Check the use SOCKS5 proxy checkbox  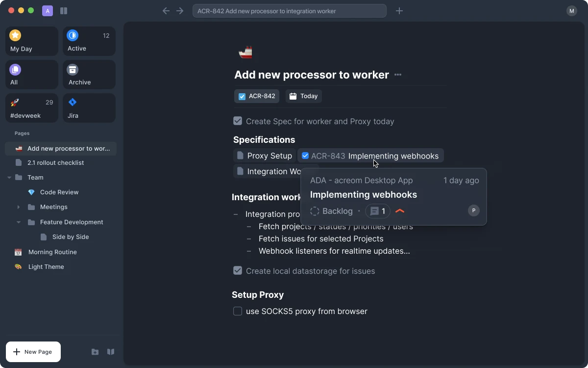coord(237,311)
